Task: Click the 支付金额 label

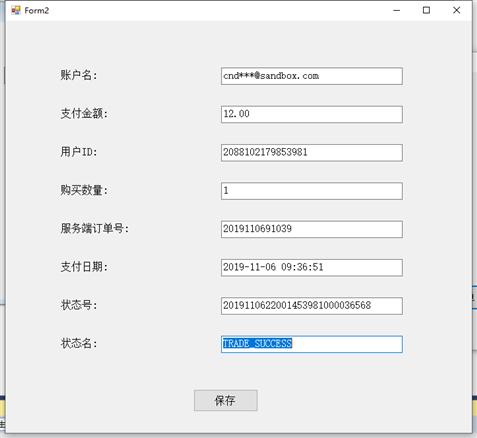Action: (84, 113)
